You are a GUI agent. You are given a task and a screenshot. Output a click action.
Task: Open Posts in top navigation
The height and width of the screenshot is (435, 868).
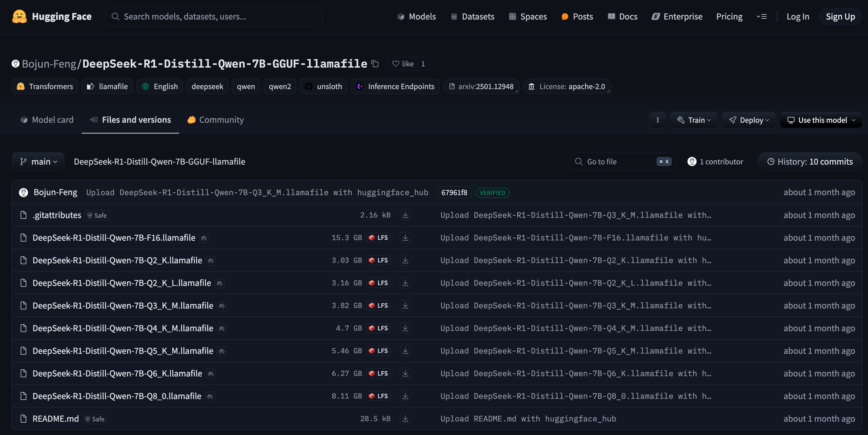click(577, 16)
